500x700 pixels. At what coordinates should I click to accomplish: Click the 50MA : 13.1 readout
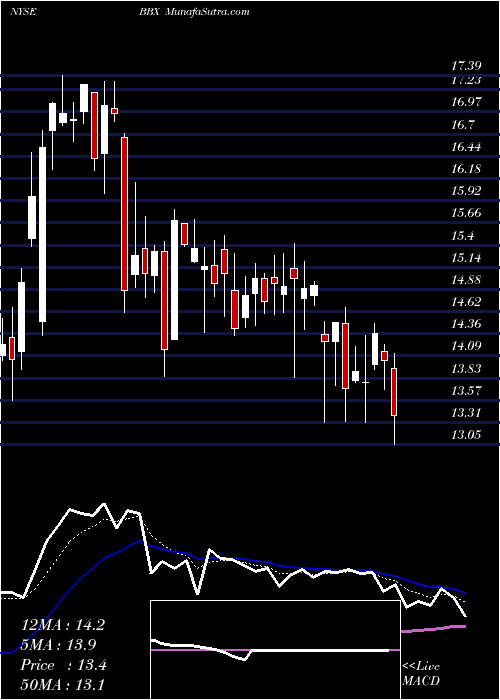[x=63, y=684]
